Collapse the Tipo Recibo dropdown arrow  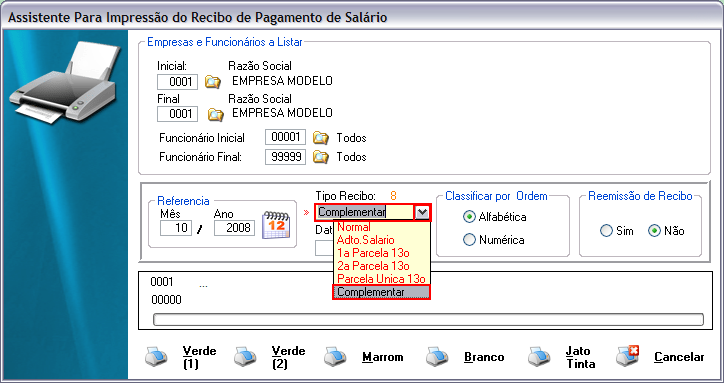coord(423,213)
